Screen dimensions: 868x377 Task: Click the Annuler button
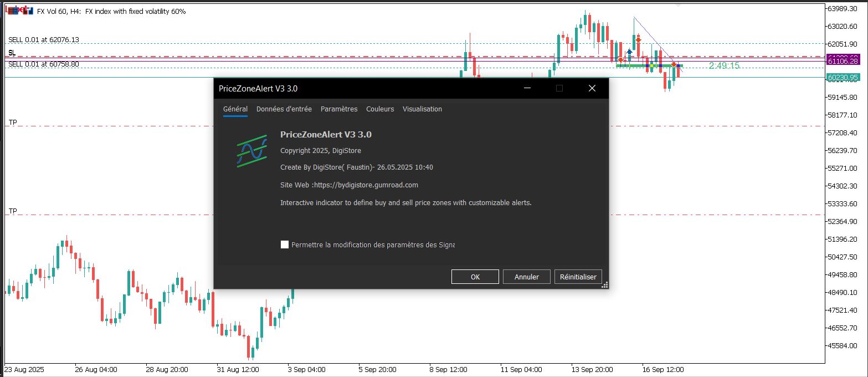point(527,277)
